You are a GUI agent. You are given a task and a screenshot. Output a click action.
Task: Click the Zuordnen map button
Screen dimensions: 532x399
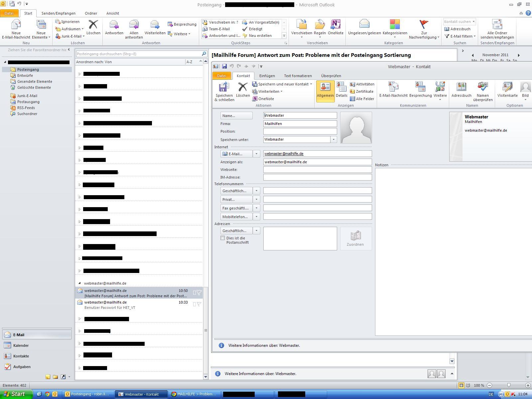click(x=355, y=238)
